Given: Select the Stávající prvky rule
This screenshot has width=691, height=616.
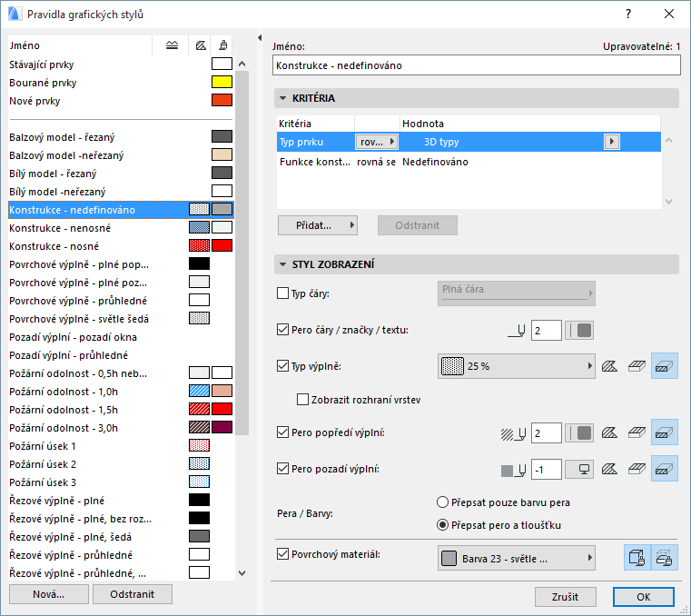Looking at the screenshot, I should point(121,65).
